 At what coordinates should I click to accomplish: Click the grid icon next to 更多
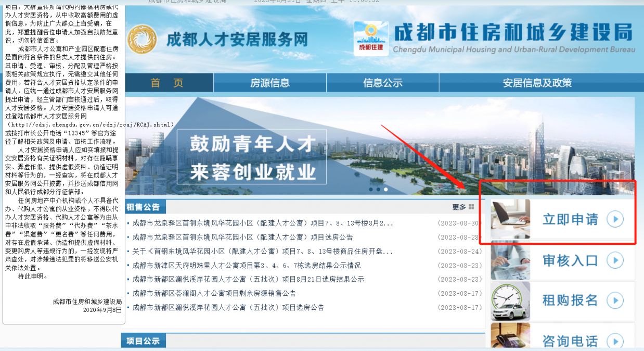[x=471, y=207]
